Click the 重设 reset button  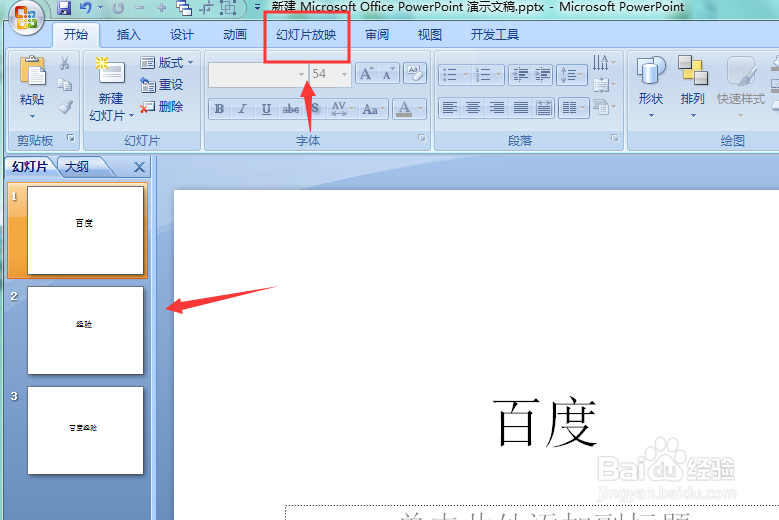(162, 85)
